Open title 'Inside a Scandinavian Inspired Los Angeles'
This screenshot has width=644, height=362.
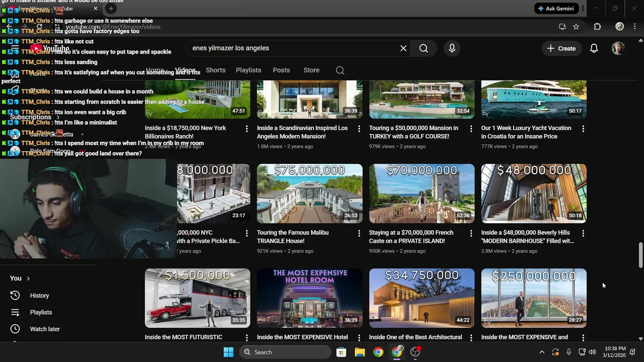coord(302,132)
